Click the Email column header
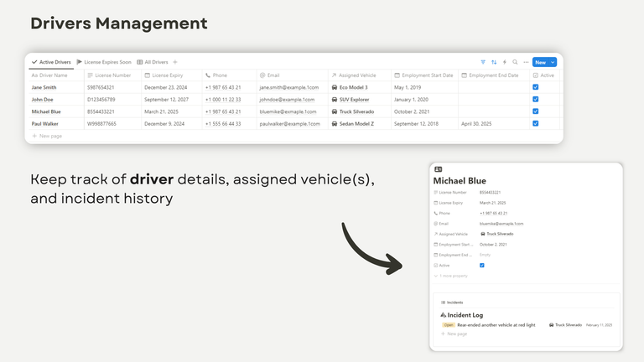The image size is (644, 362). [x=270, y=75]
